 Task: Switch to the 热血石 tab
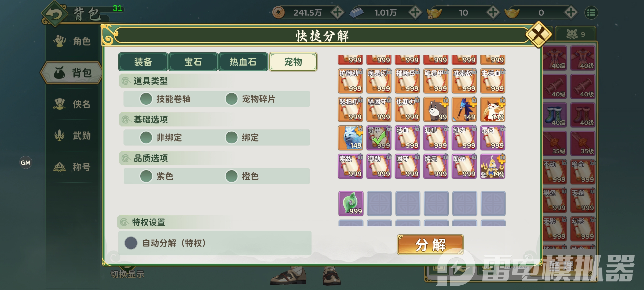pyautogui.click(x=243, y=62)
